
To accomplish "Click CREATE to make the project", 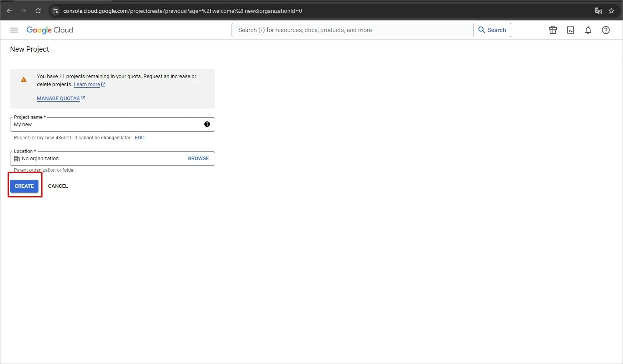I will (24, 186).
